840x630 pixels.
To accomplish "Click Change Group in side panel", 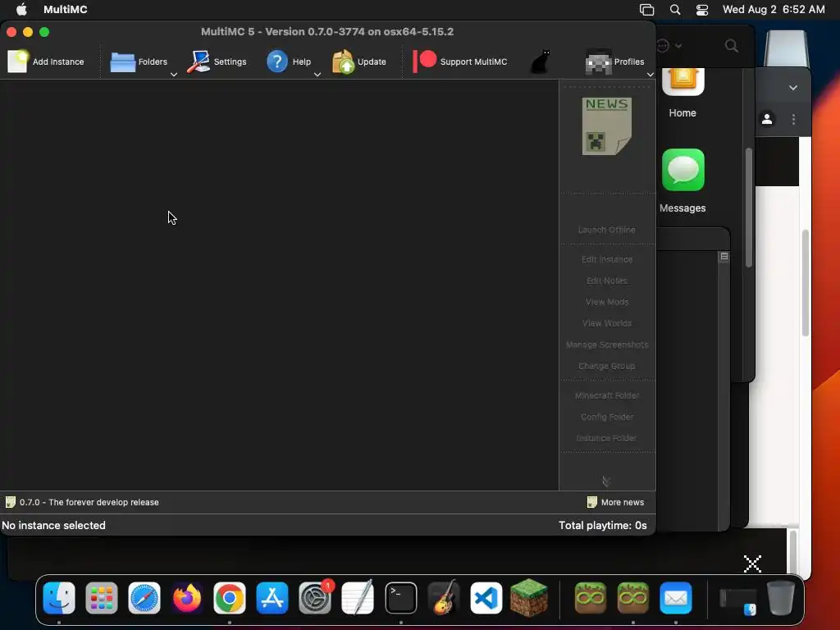I will [607, 367].
